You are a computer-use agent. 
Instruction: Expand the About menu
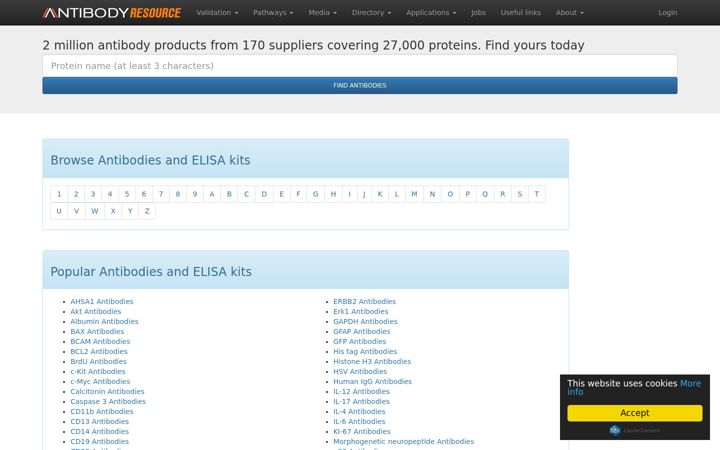569,13
